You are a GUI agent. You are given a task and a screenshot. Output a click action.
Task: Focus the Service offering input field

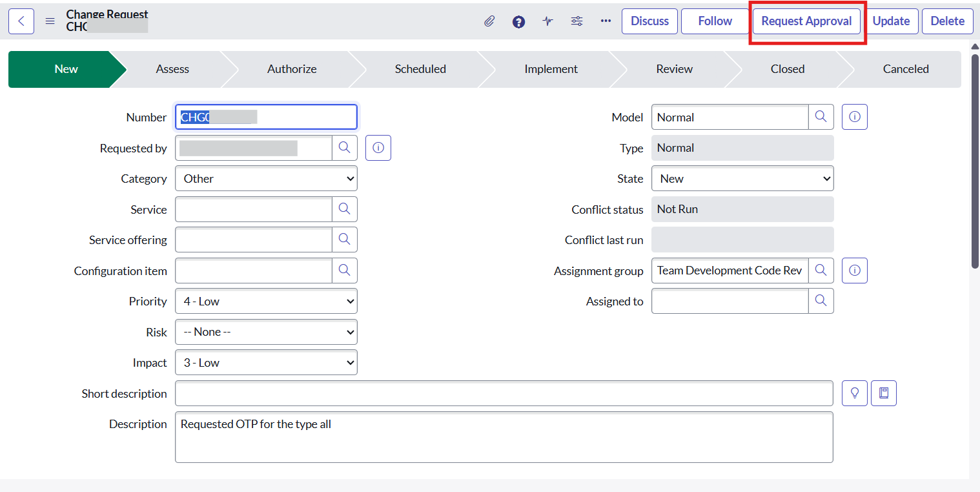tap(254, 240)
